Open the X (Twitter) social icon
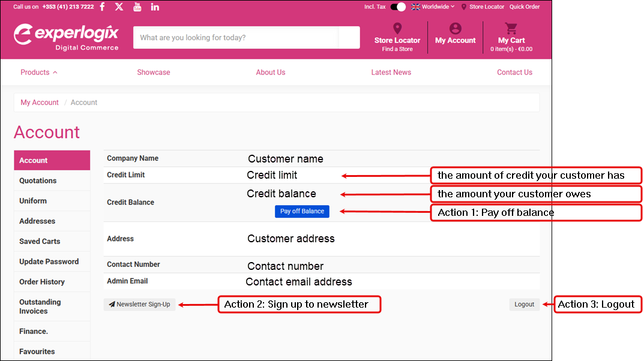644x361 pixels. pyautogui.click(x=119, y=7)
